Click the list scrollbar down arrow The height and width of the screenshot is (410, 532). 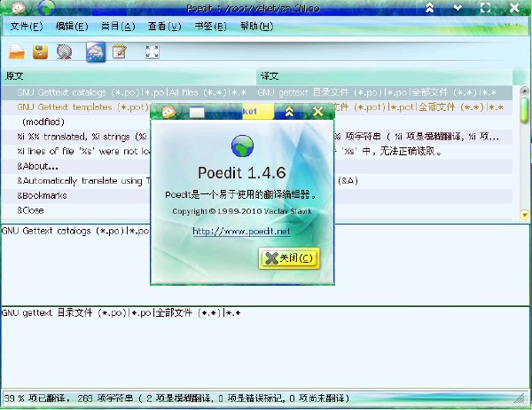[524, 215]
